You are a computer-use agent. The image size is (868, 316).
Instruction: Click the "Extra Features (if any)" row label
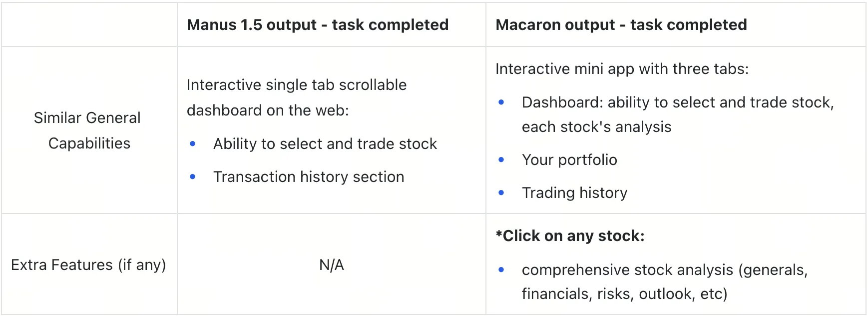[x=88, y=264]
